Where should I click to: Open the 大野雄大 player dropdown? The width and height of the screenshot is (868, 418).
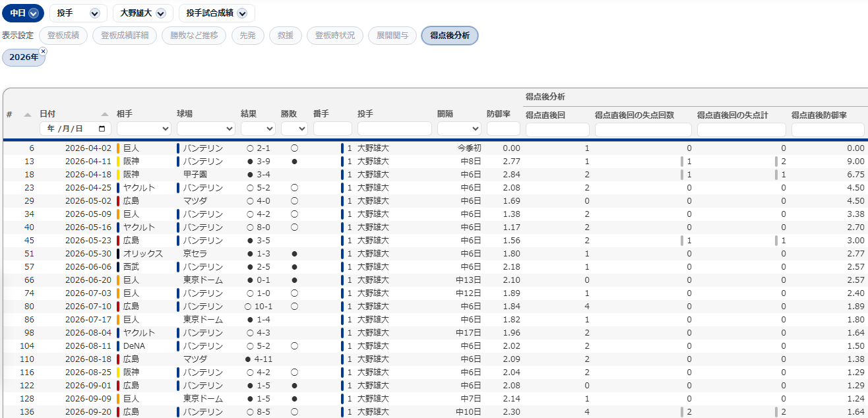pos(143,13)
